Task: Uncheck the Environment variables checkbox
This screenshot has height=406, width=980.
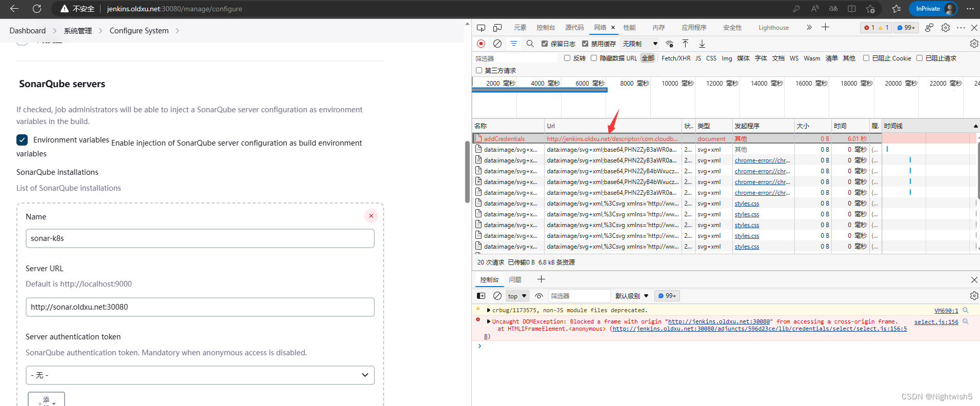Action: 22,140
